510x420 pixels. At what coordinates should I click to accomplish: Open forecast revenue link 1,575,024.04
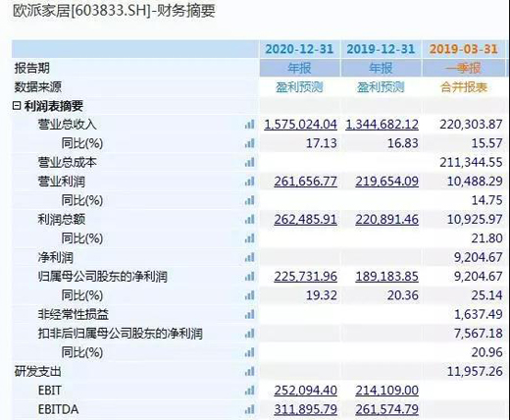point(300,125)
